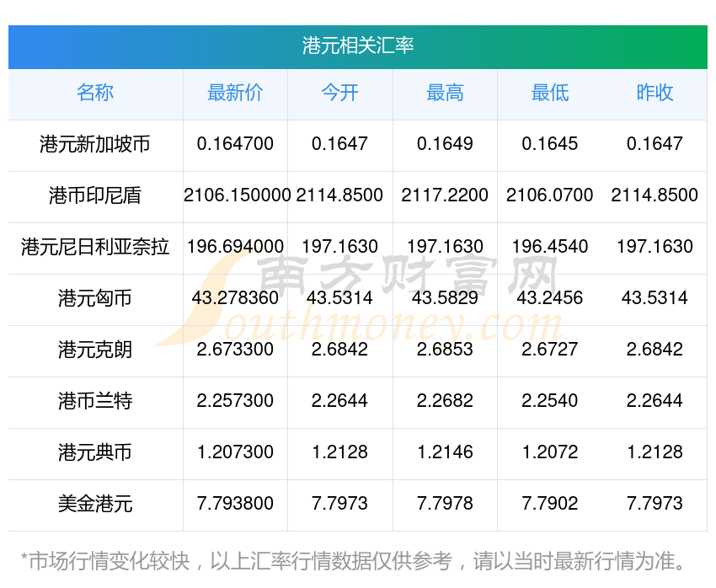Click the row name 美金港元
The height and width of the screenshot is (588, 716).
tap(95, 504)
